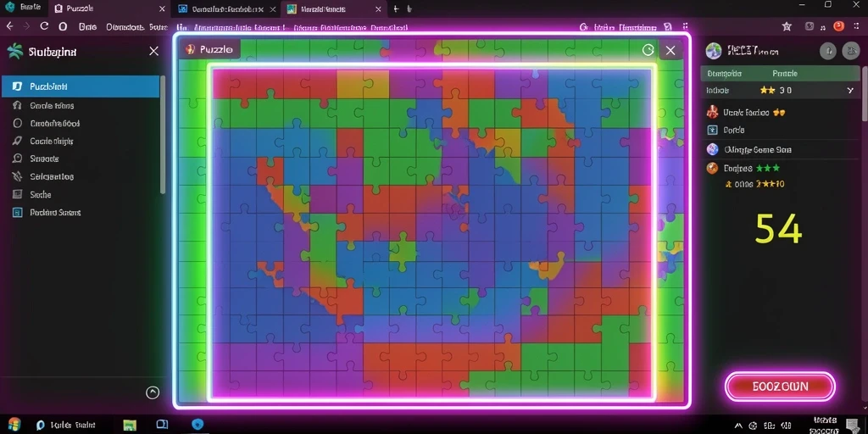This screenshot has width=868, height=434.
Task: Click the red puzzle piece at top-left of board
Action: tap(228, 84)
